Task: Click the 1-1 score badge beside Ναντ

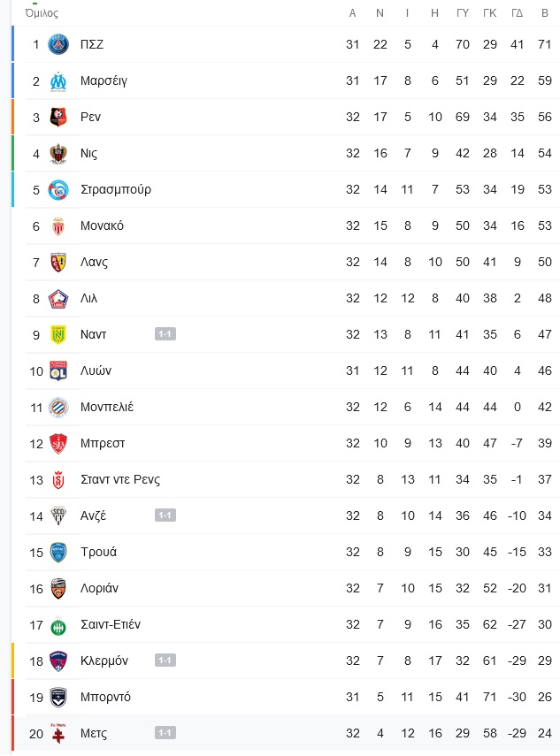Action: (165, 334)
